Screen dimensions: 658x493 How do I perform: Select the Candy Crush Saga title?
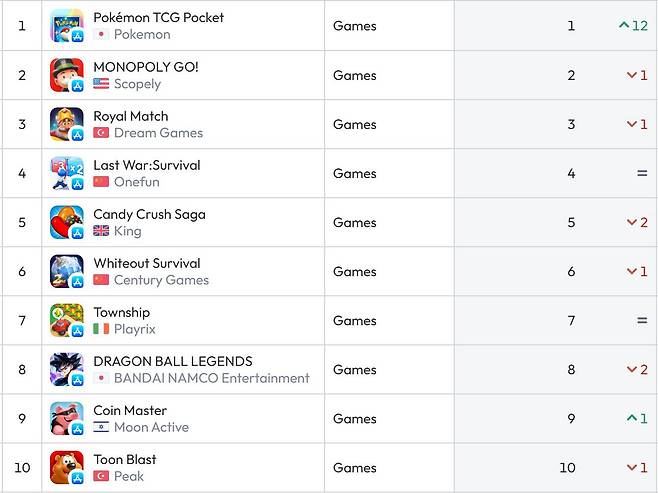pos(149,214)
